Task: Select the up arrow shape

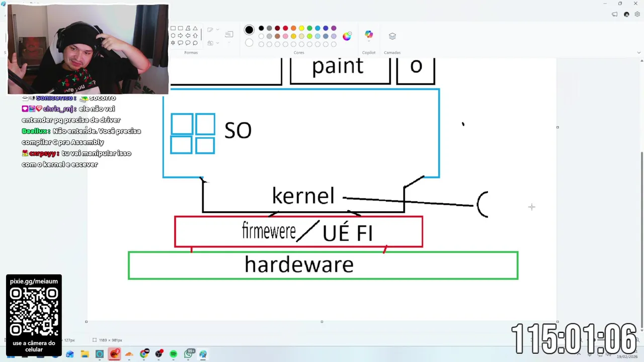Action: (195, 36)
